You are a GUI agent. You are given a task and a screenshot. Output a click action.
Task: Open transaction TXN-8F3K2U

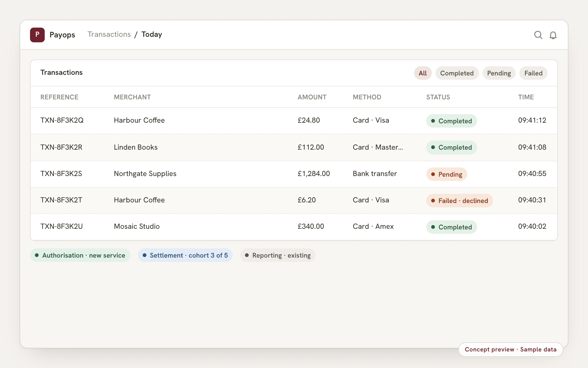62,226
